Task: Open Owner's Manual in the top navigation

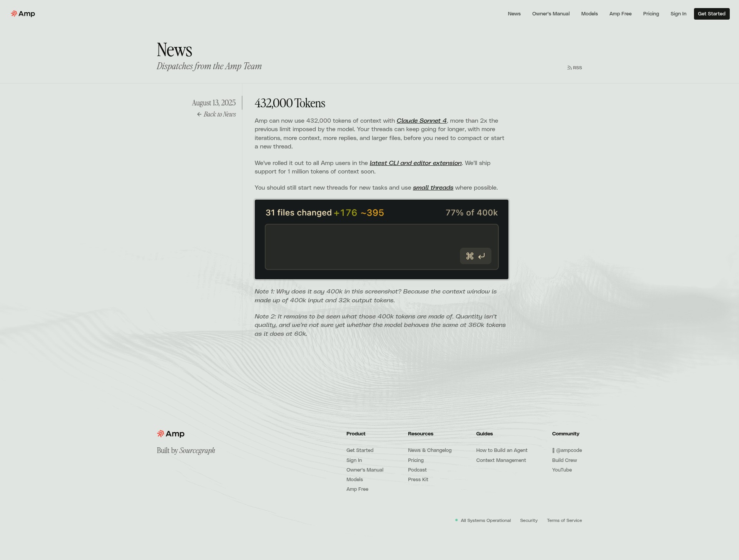Action: [x=551, y=14]
